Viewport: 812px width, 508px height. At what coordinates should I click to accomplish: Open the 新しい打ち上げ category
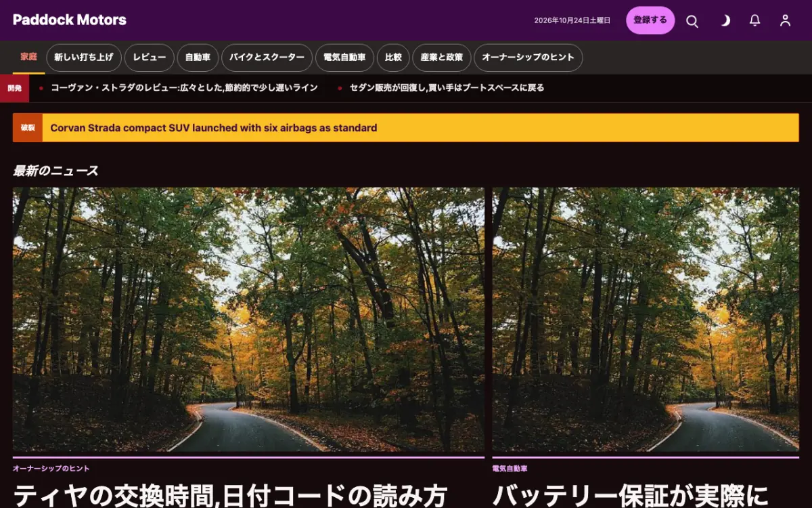click(x=84, y=58)
